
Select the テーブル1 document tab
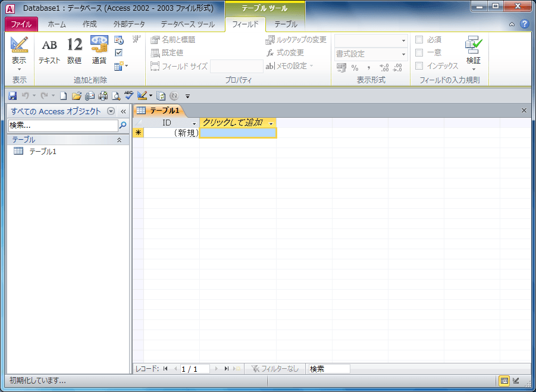tap(159, 111)
